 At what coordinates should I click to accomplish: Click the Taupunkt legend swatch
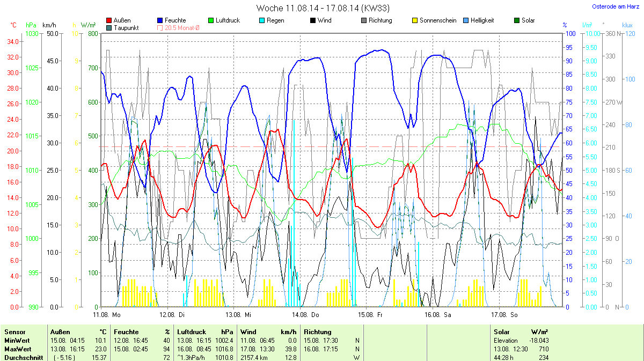point(109,27)
